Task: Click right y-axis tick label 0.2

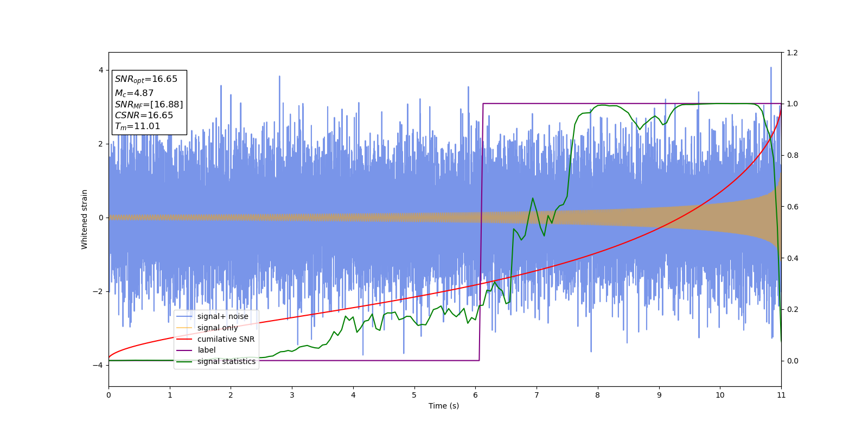Action: pos(792,309)
